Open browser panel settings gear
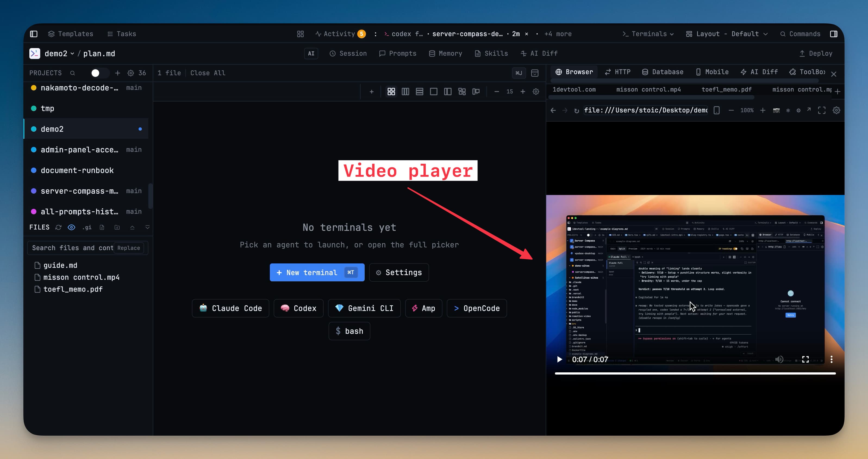This screenshot has width=868, height=459. coord(836,111)
